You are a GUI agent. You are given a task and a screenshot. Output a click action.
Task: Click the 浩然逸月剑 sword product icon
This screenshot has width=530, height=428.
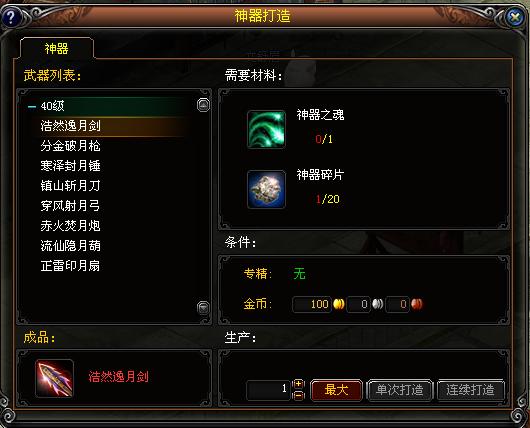point(54,378)
